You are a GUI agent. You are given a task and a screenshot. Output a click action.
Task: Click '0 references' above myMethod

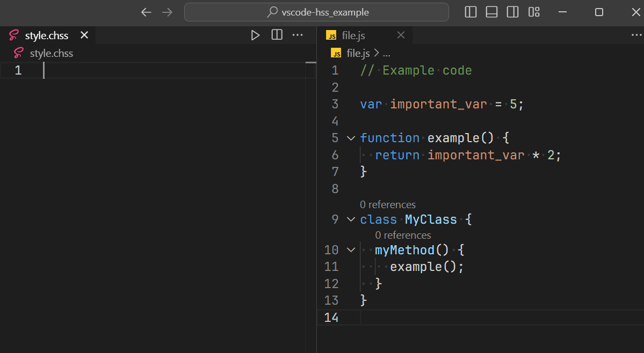[403, 235]
